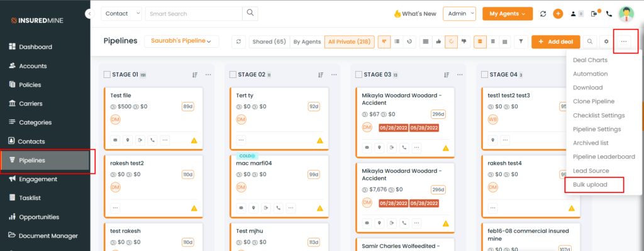Switch to the list view icon
The height and width of the screenshot is (251, 644).
pos(397,42)
